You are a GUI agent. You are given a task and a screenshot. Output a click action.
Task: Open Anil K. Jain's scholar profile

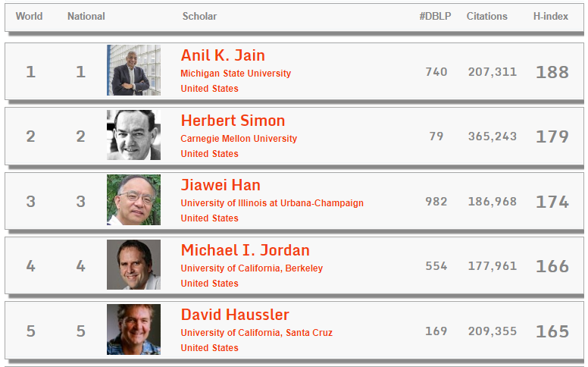point(223,55)
